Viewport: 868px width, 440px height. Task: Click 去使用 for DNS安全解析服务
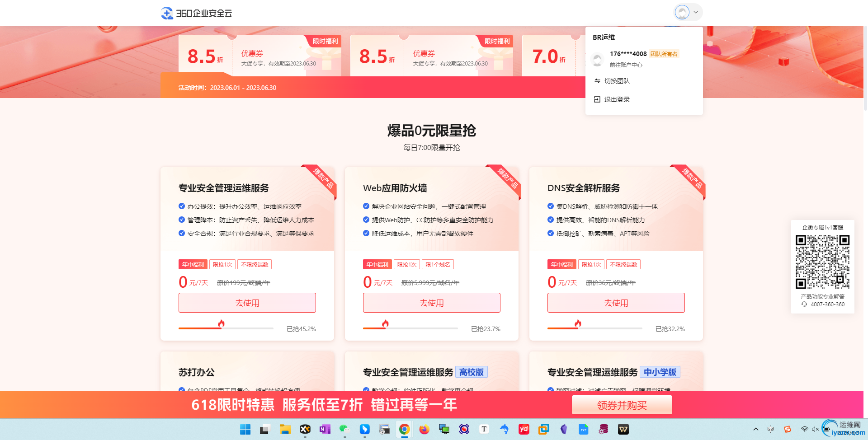point(616,303)
